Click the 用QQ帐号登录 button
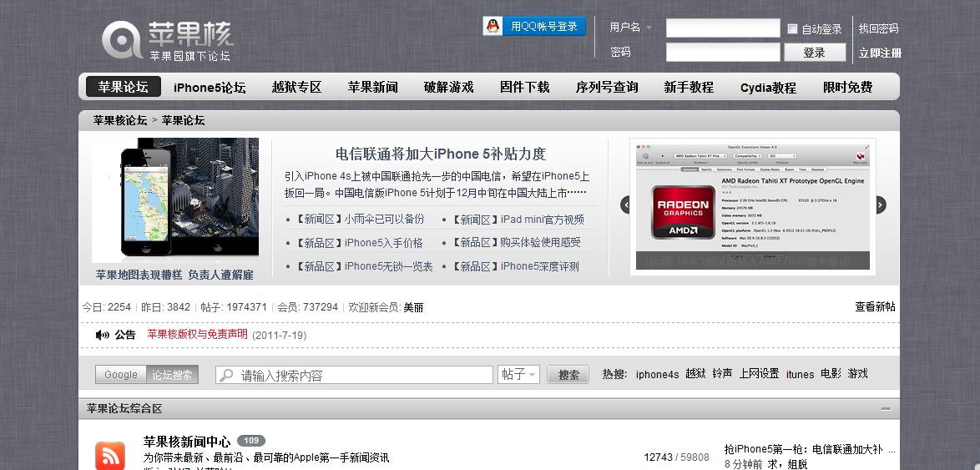 (x=534, y=26)
